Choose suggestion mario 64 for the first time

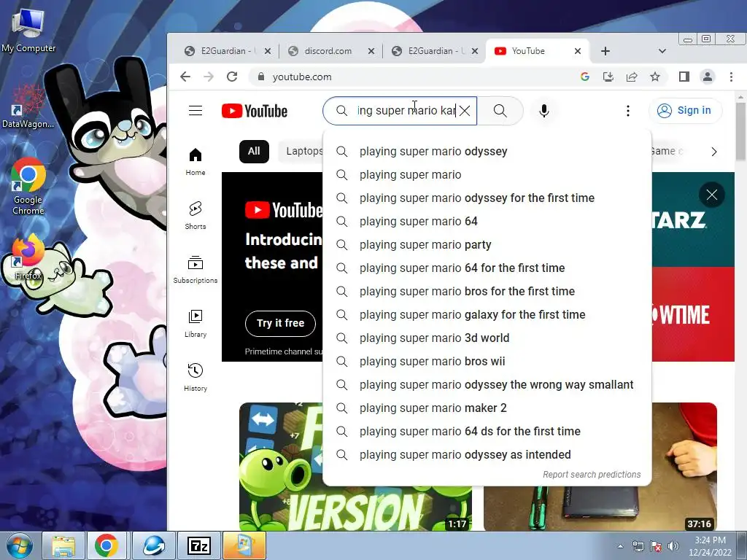coord(487,268)
